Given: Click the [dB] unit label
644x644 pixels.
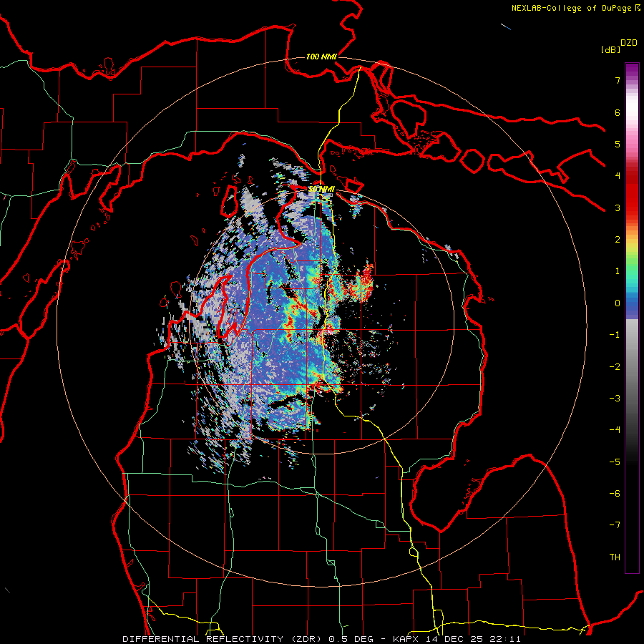Looking at the screenshot, I should click(x=610, y=49).
